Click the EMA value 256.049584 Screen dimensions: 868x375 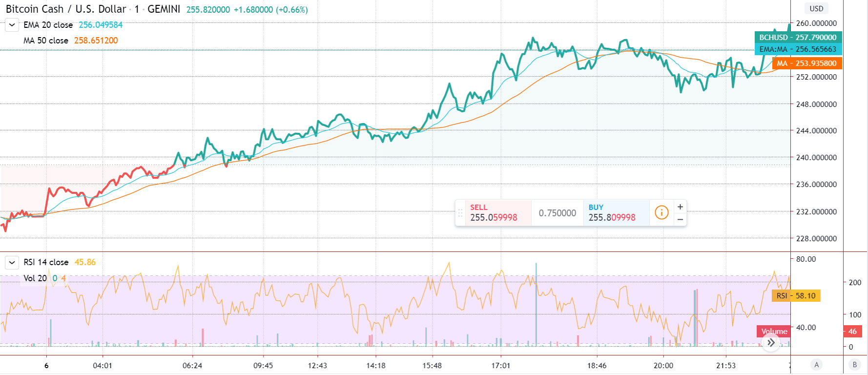(101, 25)
